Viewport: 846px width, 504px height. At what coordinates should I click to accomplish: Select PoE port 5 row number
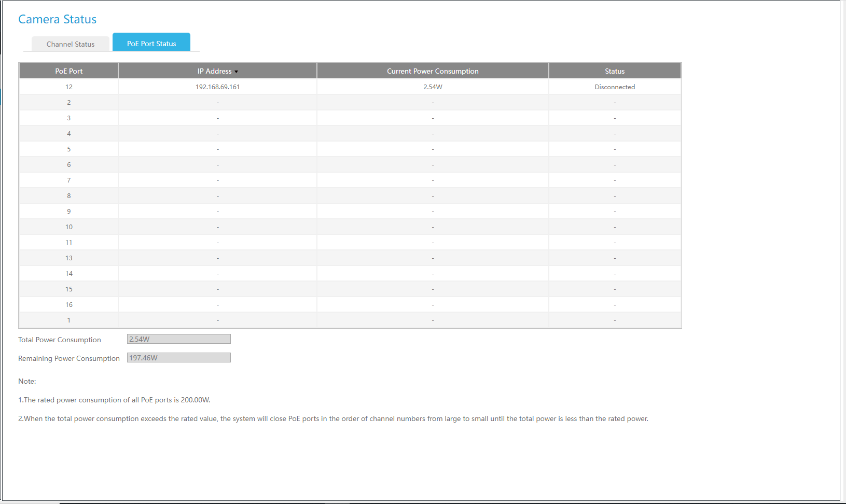click(69, 149)
